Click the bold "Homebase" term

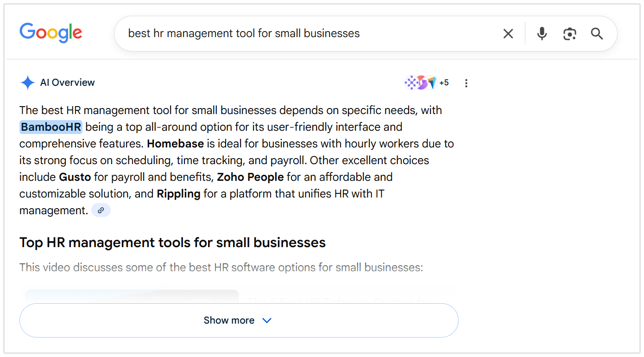pyautogui.click(x=175, y=144)
